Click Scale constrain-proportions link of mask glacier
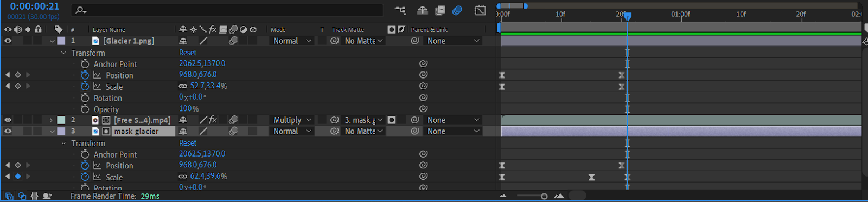The image size is (868, 202). pyautogui.click(x=183, y=177)
